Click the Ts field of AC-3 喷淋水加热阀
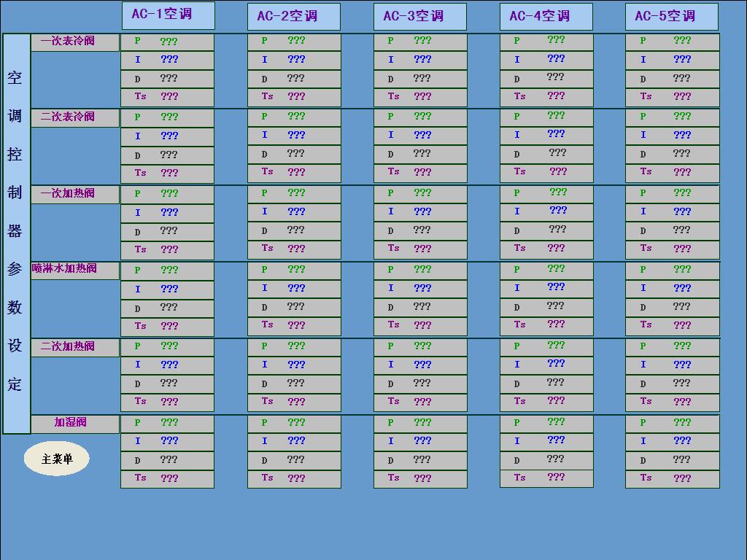Screen dimensions: 747x560 point(422,325)
